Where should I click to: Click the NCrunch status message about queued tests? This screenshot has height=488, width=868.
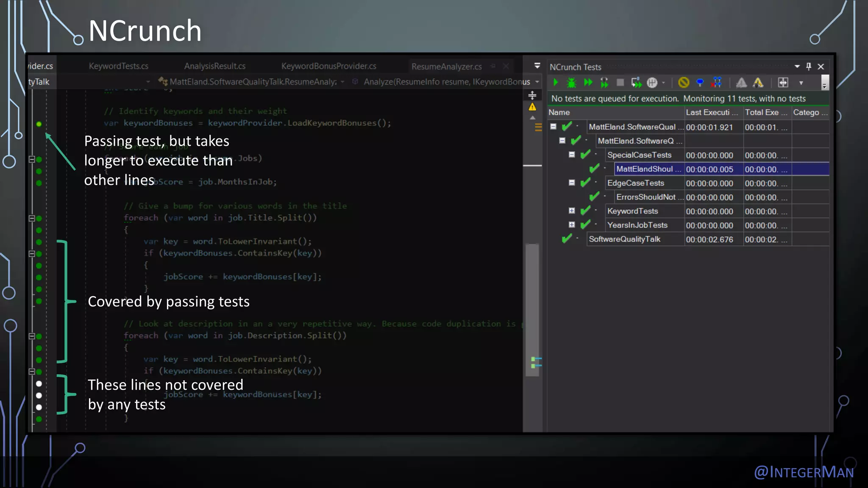[678, 98]
